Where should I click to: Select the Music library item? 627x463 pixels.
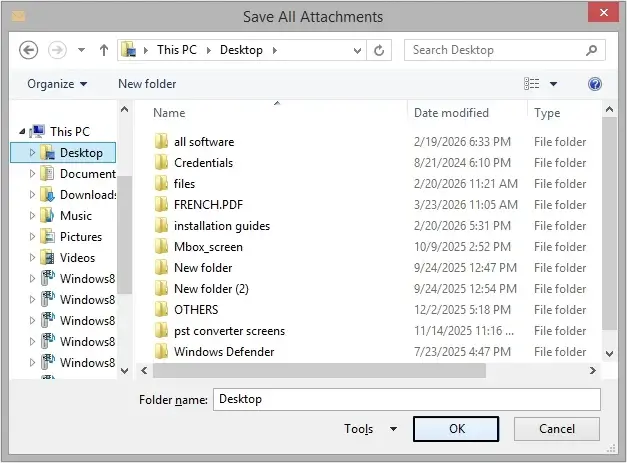[76, 216]
